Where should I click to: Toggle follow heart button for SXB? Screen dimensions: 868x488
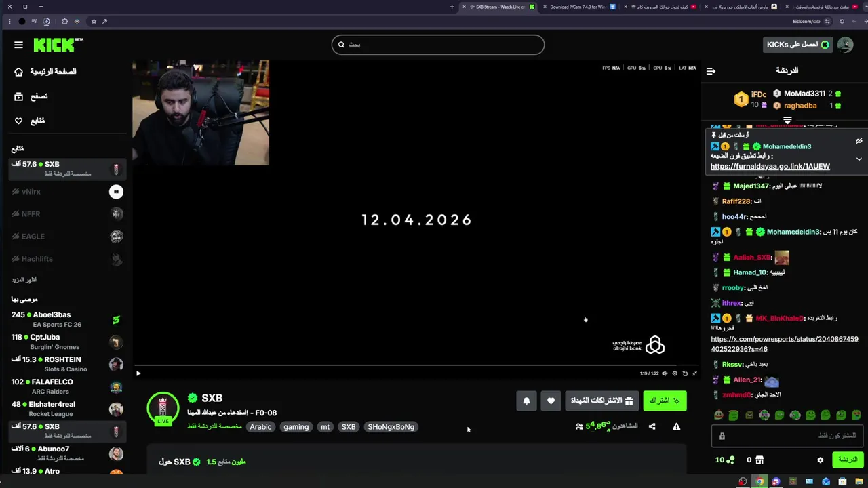click(551, 401)
